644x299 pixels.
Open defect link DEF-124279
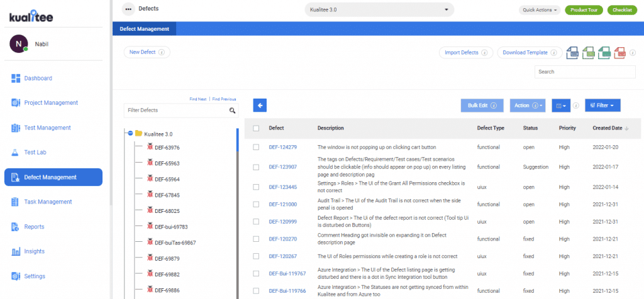point(283,147)
